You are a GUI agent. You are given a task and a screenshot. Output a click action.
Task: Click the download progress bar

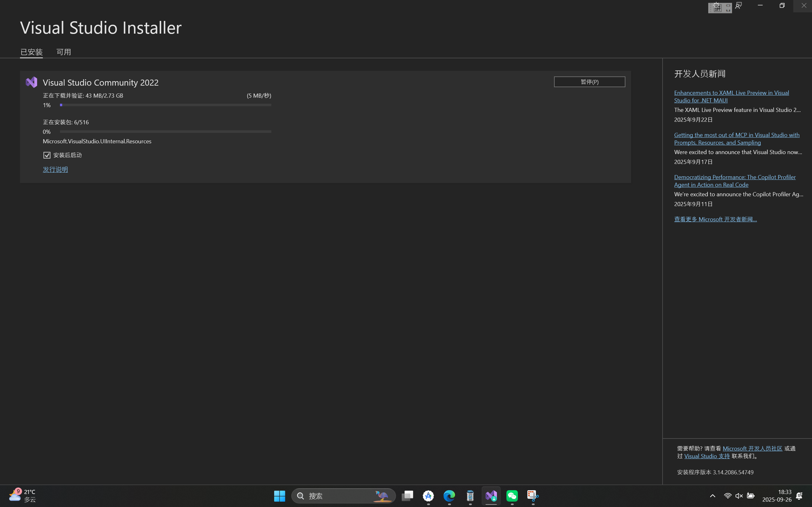tap(165, 105)
